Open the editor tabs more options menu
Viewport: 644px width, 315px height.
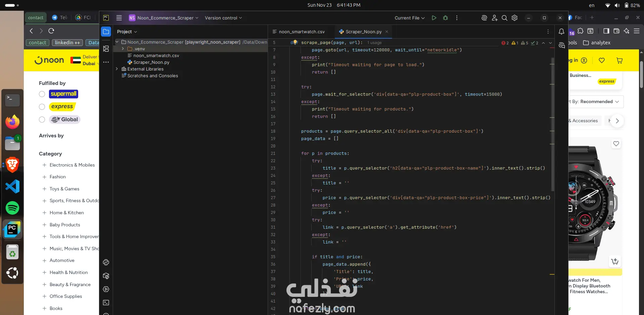tap(548, 32)
